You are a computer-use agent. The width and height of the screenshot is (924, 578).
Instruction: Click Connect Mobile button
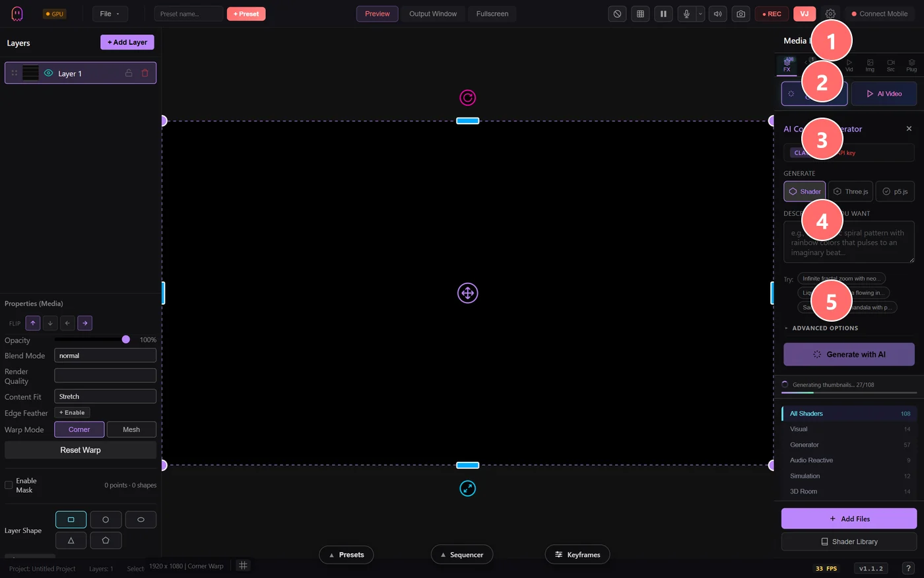879,14
